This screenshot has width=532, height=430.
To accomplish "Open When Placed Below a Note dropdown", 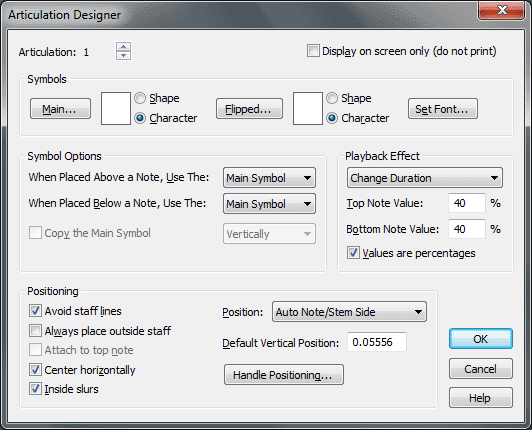I will [269, 204].
